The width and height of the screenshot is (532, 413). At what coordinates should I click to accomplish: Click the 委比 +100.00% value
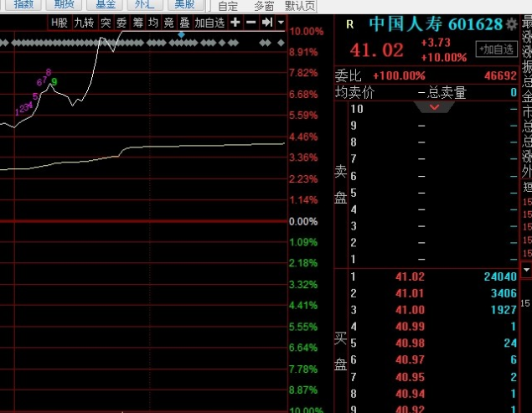(x=399, y=75)
